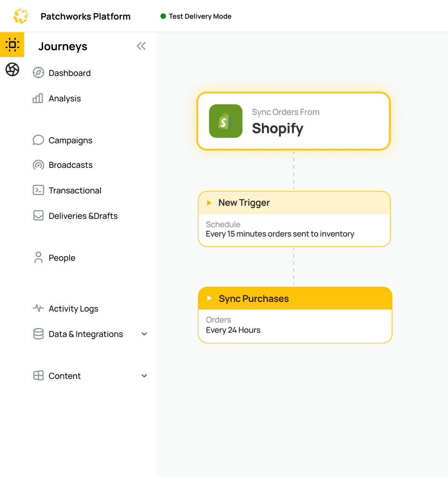Viewport: 448px width, 477px height.
Task: Click the Broadcasts signal icon
Action: (x=38, y=165)
